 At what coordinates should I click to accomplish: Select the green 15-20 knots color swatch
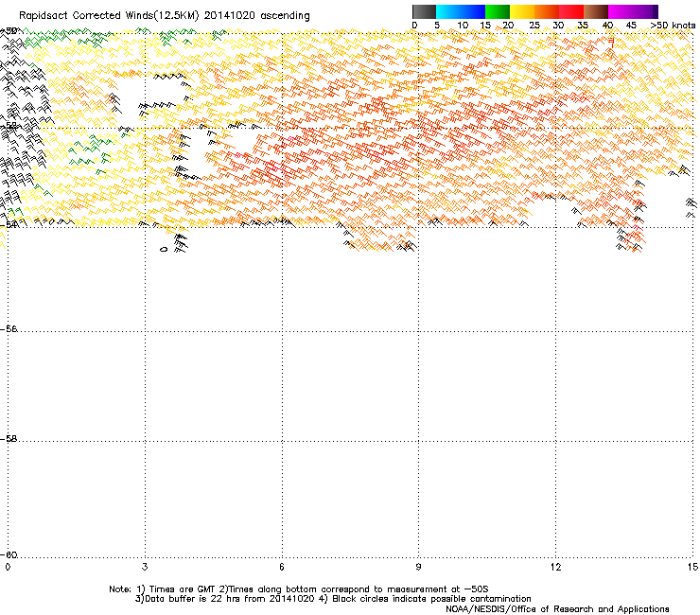tap(498, 11)
